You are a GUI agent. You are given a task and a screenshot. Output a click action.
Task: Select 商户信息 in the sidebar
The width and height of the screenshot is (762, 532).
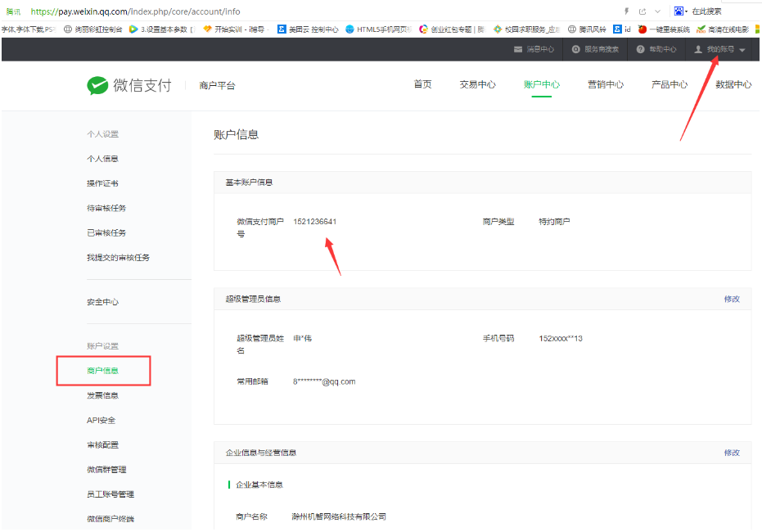click(x=102, y=371)
